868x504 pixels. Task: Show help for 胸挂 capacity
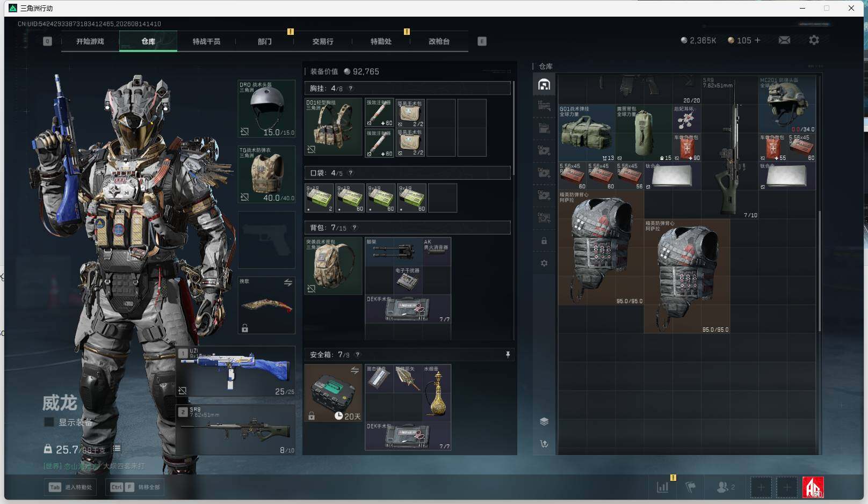(351, 89)
